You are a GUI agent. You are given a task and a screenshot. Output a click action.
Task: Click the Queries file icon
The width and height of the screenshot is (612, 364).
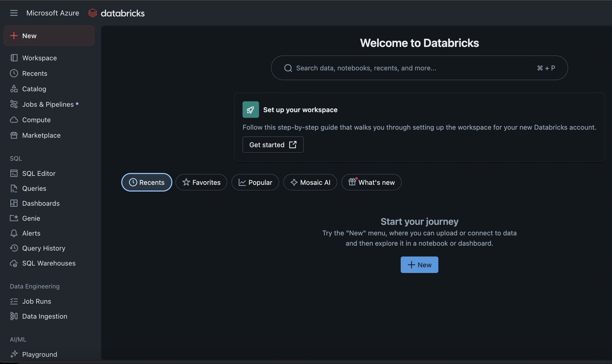click(x=14, y=188)
